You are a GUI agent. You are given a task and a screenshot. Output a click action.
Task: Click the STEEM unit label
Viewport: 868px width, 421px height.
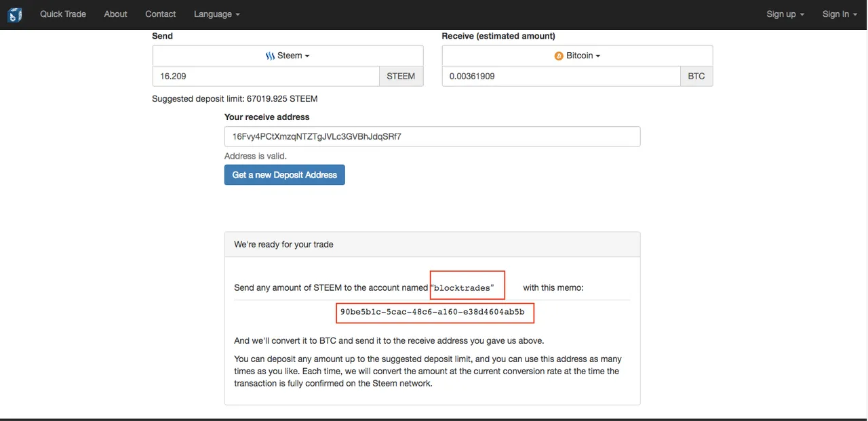401,76
